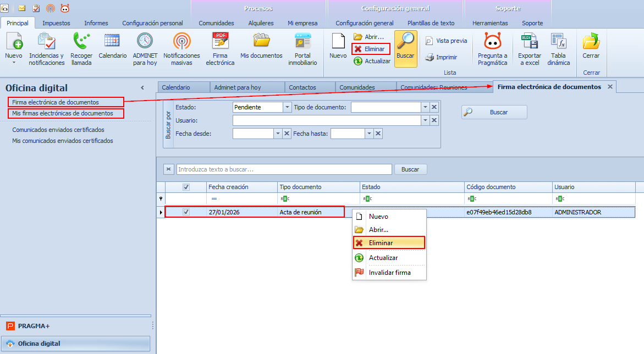644x354 pixels.
Task: Click Imprimir in the ribbon
Action: [x=442, y=57]
